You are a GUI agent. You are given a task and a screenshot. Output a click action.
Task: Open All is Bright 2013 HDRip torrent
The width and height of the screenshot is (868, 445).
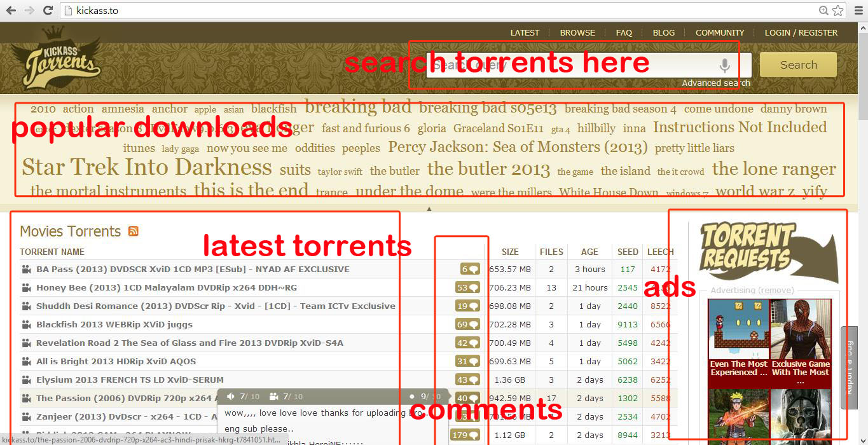[116, 361]
